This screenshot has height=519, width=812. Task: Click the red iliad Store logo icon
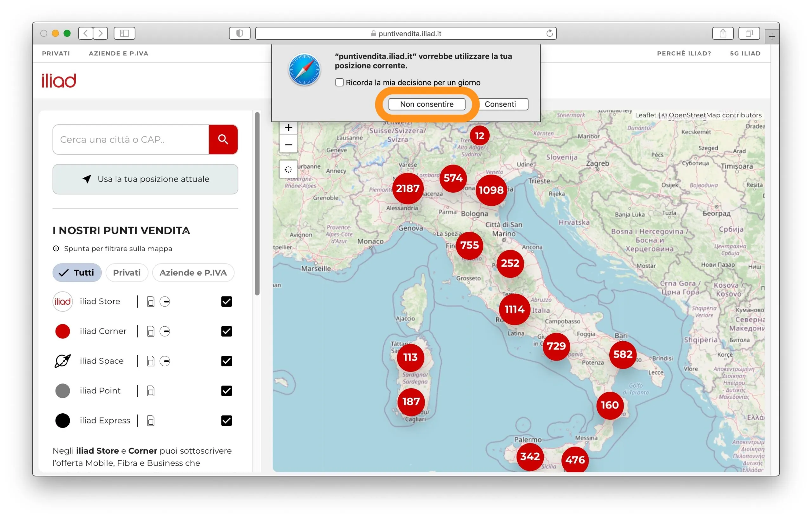point(62,301)
